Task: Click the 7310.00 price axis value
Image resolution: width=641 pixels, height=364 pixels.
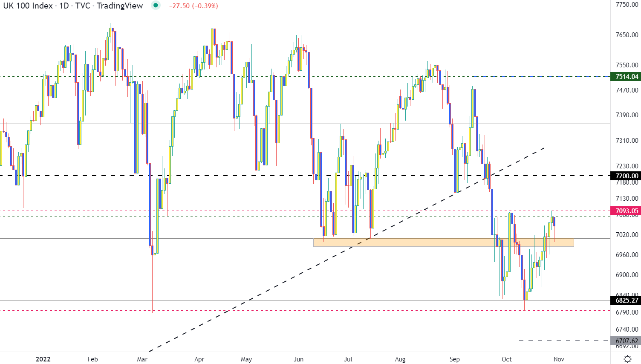Action: tap(627, 140)
